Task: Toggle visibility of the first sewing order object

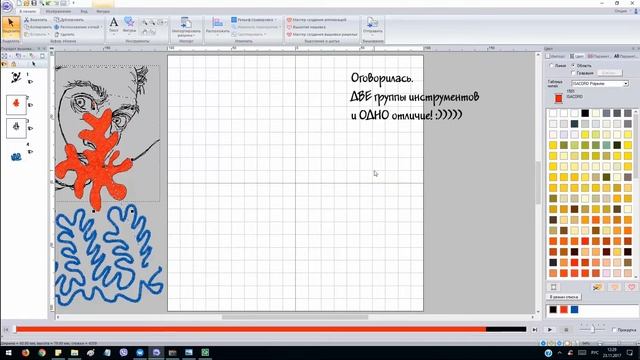Action: click(x=30, y=82)
